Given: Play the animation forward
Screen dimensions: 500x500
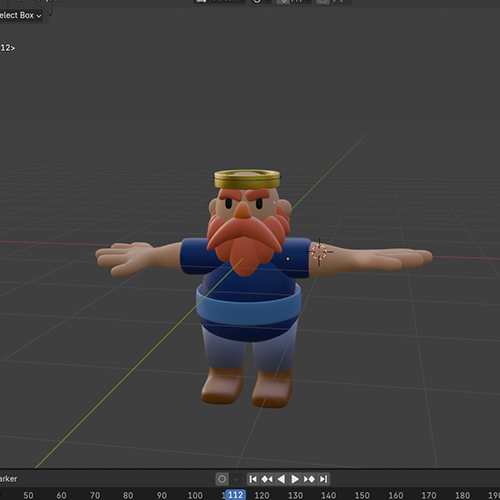Looking at the screenshot, I should 295,479.
